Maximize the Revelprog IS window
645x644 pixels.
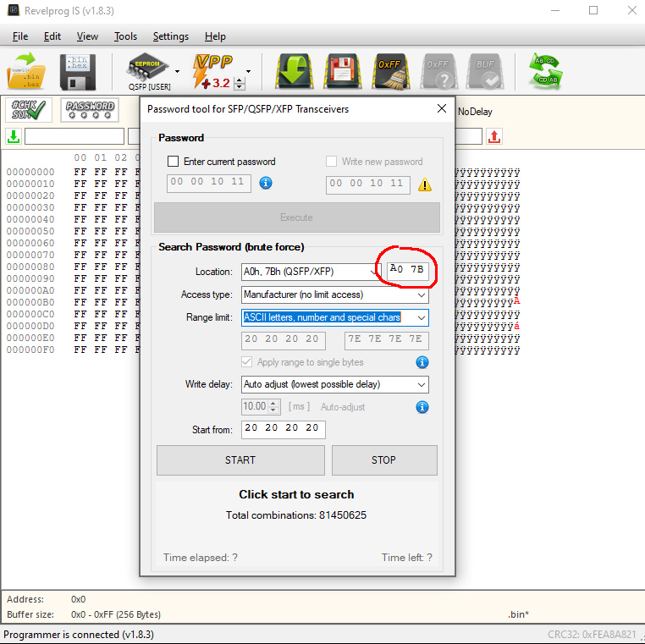pos(593,10)
